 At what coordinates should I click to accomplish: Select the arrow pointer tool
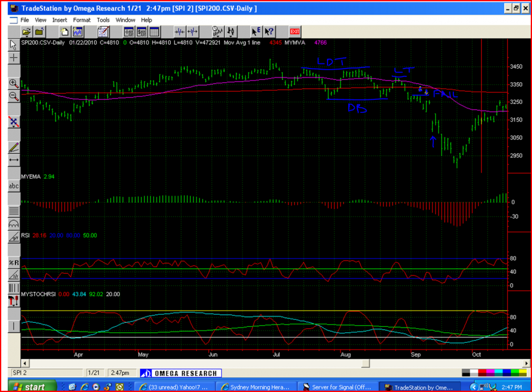(x=14, y=45)
